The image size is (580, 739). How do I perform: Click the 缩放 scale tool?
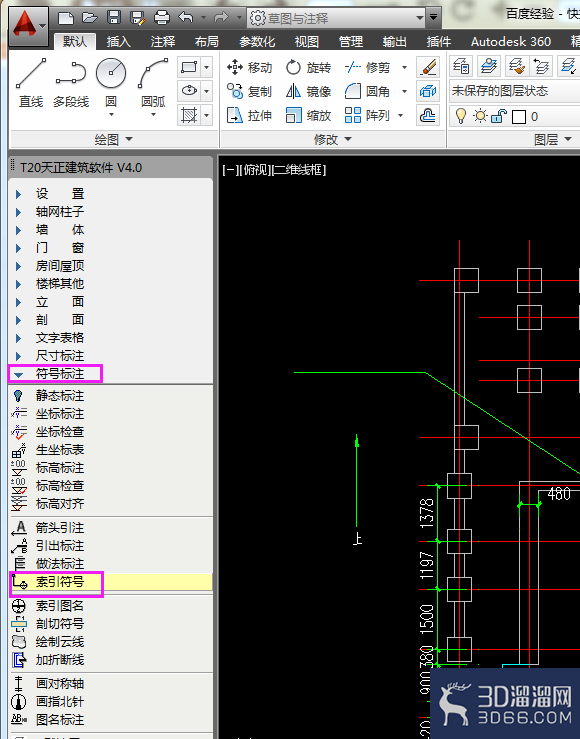[x=308, y=115]
